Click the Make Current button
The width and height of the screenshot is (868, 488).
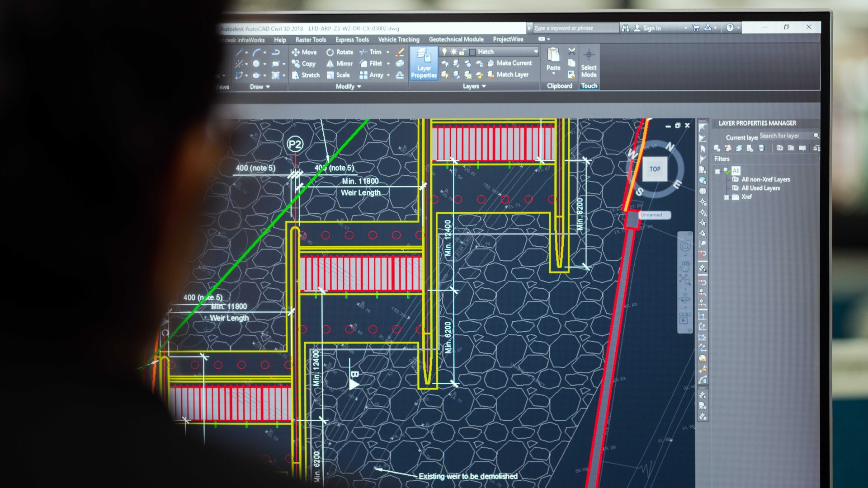(x=509, y=63)
